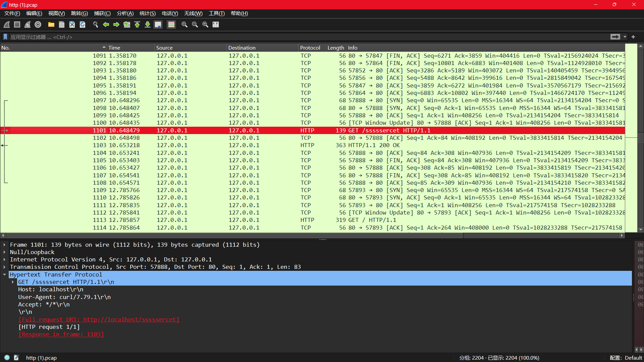Image resolution: width=644 pixels, height=362 pixels.
Task: Open the 视图(V) menu
Action: coord(57,13)
